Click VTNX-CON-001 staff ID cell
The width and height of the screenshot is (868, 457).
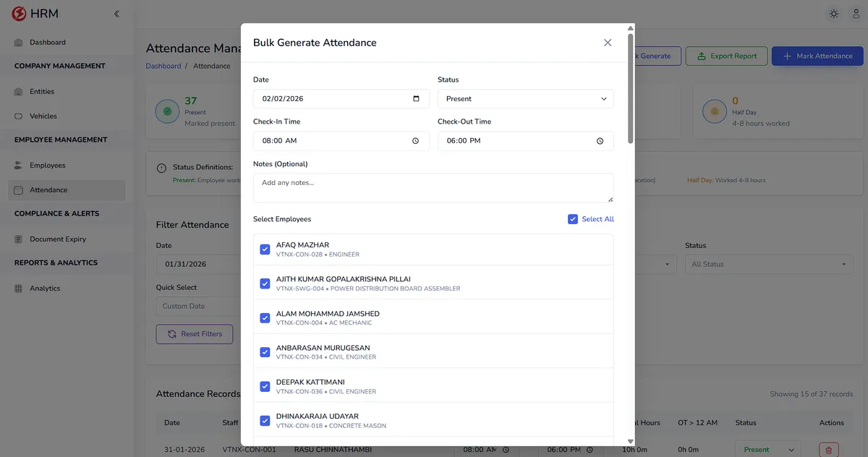(250, 450)
